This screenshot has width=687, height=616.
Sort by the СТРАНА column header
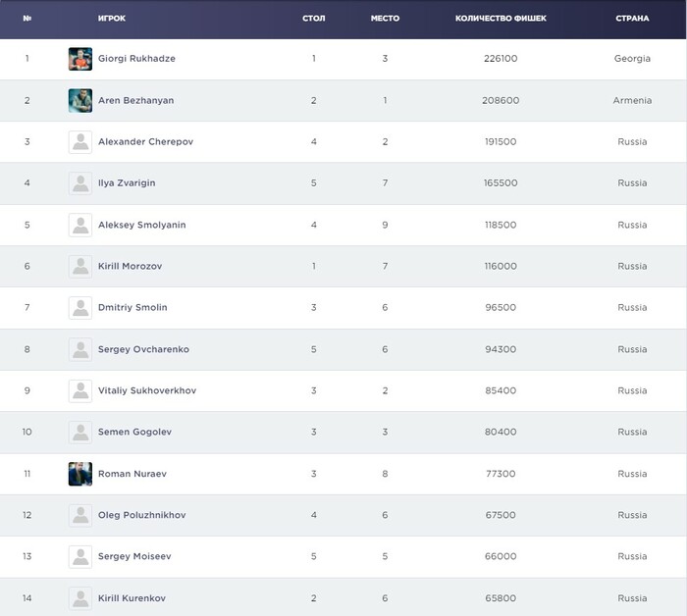(x=632, y=19)
